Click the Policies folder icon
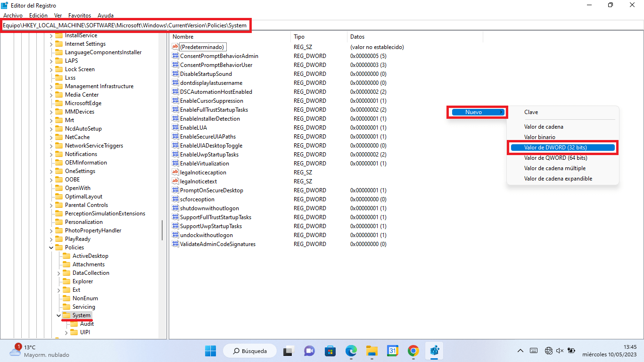Viewport: 644px width, 362px height. pos(59,247)
